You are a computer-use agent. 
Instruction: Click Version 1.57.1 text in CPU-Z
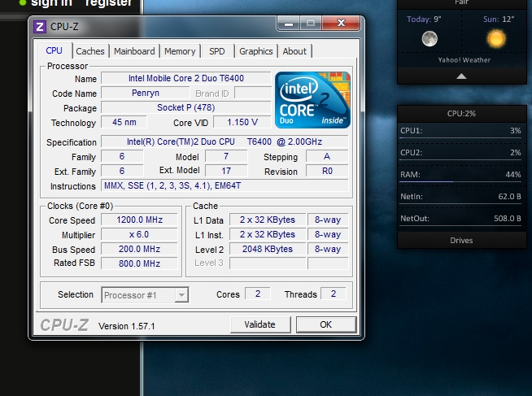[x=127, y=326]
